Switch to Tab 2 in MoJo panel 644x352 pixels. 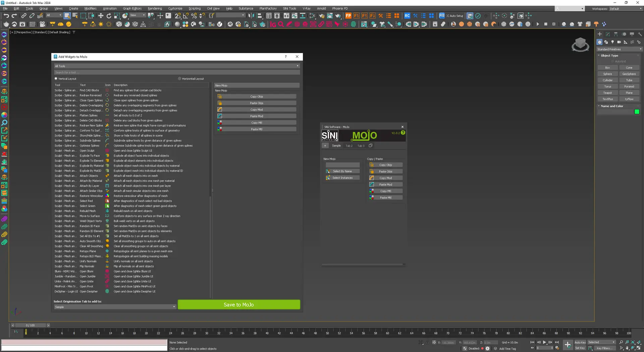tap(349, 146)
